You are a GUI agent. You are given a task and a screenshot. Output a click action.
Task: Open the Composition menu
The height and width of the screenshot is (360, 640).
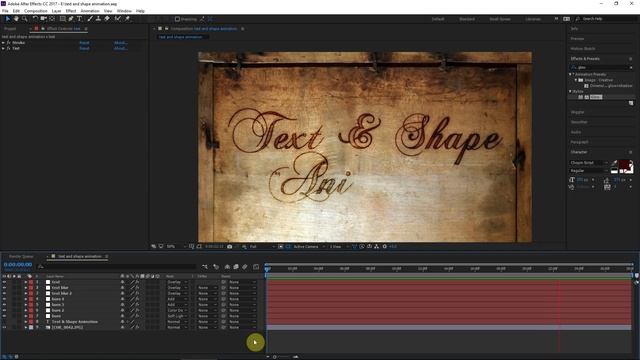pyautogui.click(x=36, y=11)
